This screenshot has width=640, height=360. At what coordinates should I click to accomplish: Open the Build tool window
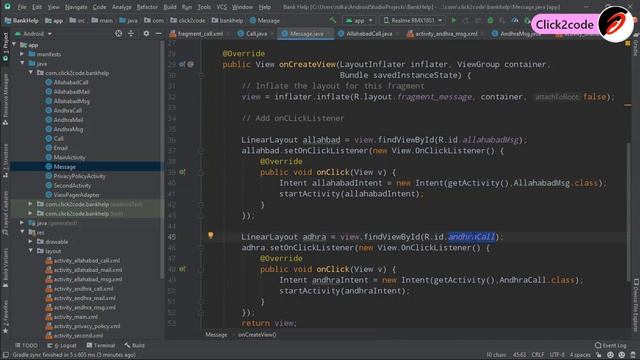[x=134, y=345]
